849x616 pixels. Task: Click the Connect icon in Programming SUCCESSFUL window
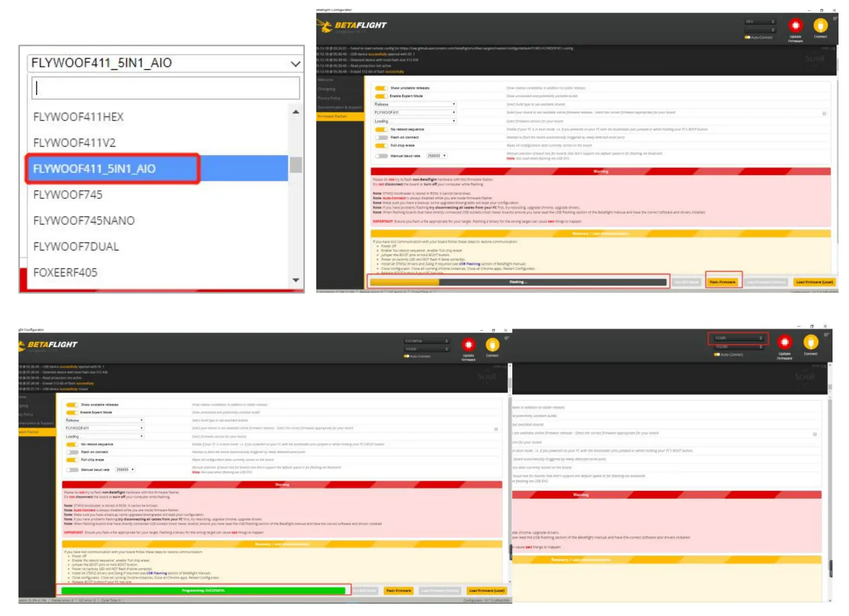[492, 345]
